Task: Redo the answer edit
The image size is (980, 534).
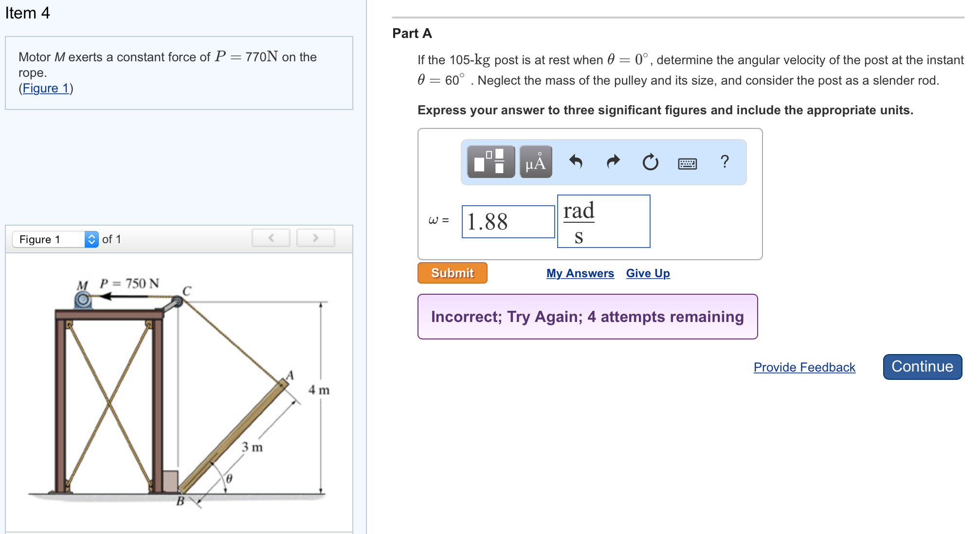Action: coord(613,162)
